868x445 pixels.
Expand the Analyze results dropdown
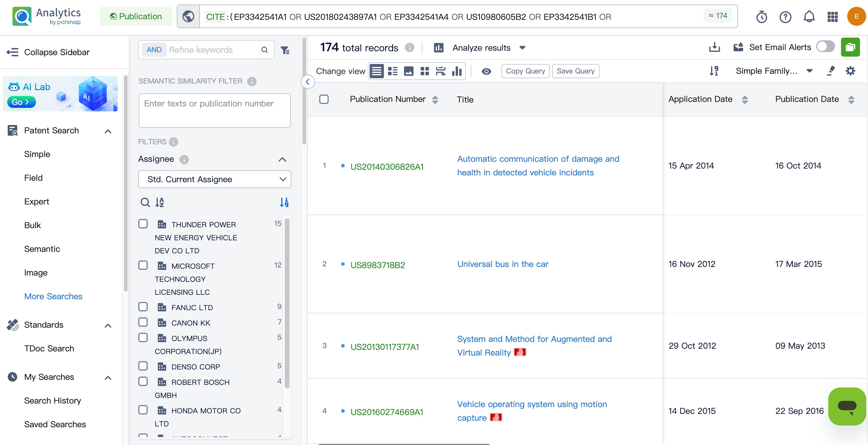click(522, 48)
